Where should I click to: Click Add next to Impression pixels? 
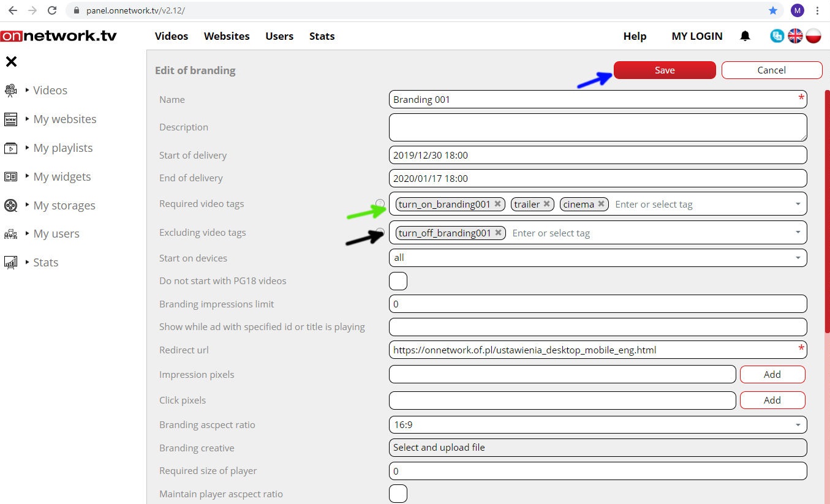[x=772, y=374]
